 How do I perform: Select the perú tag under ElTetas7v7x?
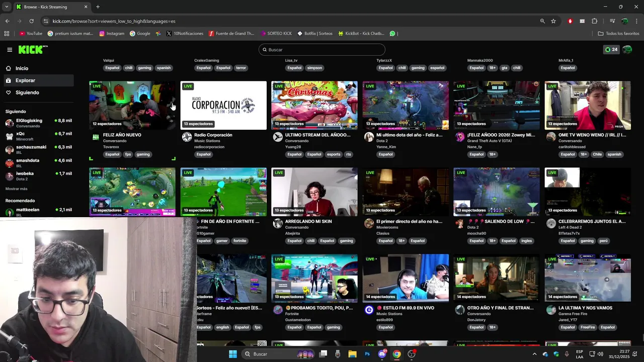[x=604, y=241]
